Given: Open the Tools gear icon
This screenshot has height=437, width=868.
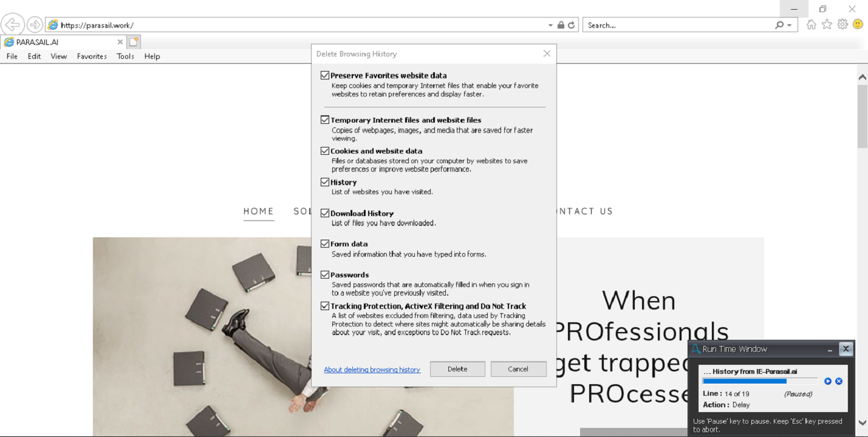Looking at the screenshot, I should click(x=842, y=24).
